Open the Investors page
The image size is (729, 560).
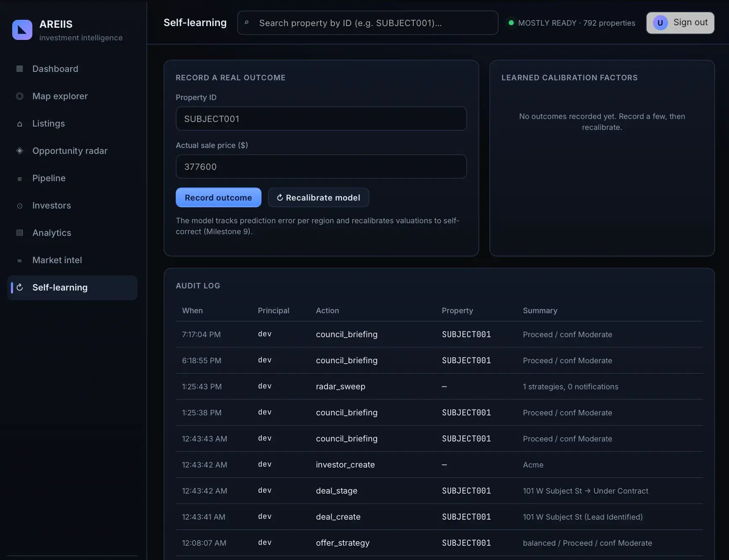point(72,205)
